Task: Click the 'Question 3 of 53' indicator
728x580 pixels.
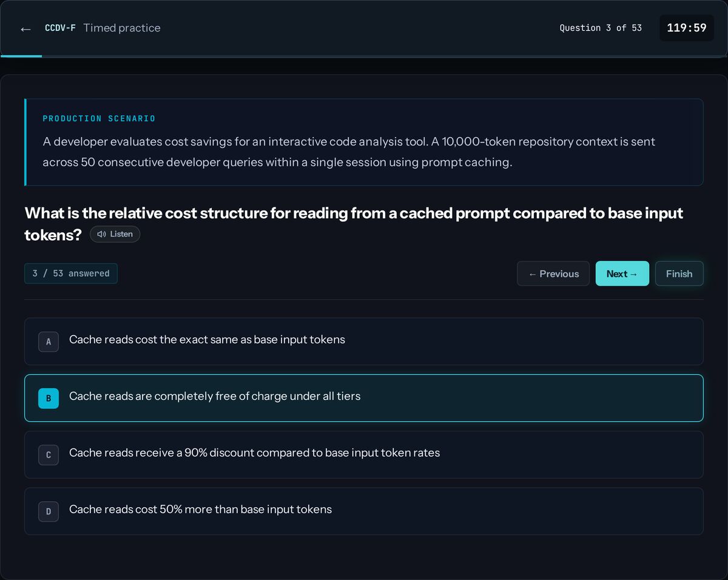Action: pyautogui.click(x=600, y=28)
